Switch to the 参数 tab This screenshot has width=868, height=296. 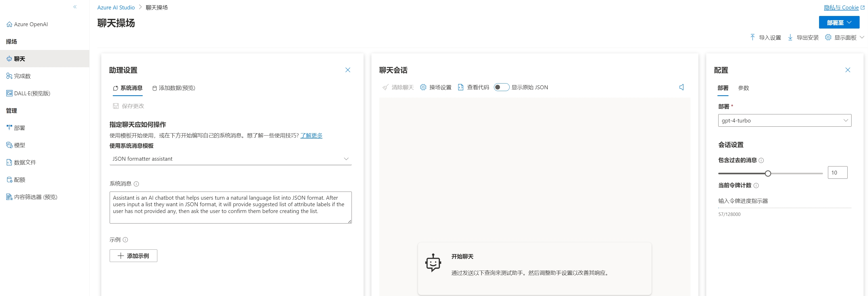[743, 88]
